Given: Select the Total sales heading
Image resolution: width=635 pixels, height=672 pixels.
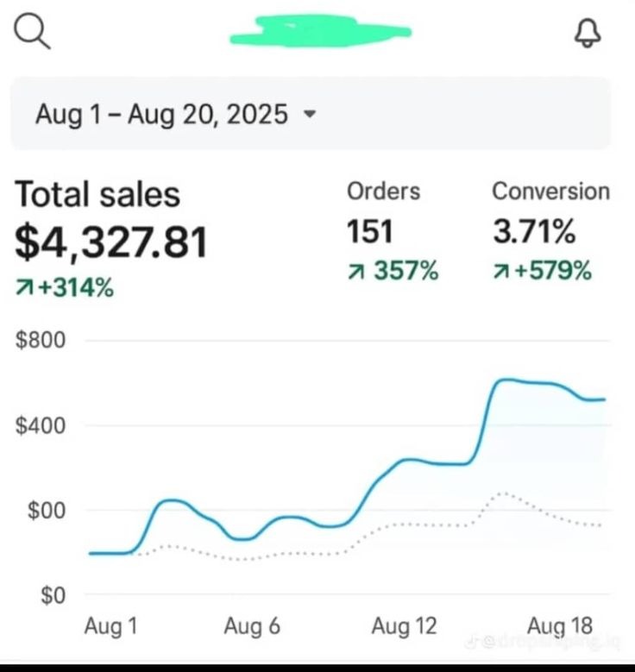Looking at the screenshot, I should click(97, 195).
